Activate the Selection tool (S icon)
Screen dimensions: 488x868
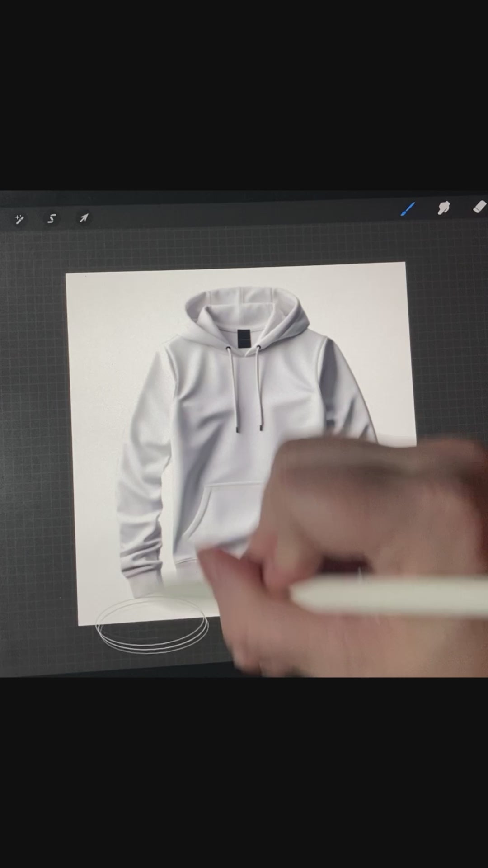point(52,219)
